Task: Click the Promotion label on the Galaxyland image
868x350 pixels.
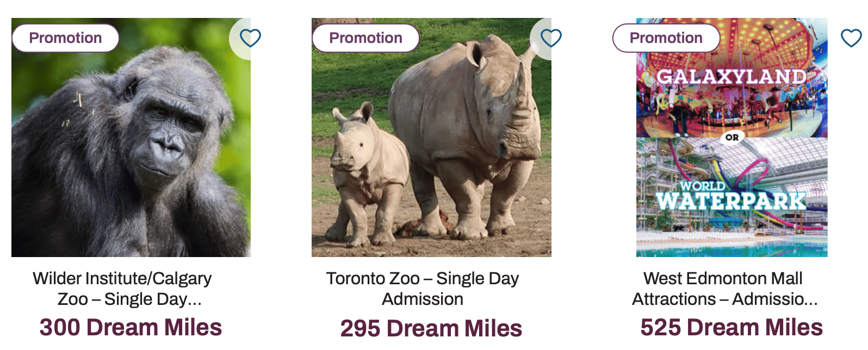Action: point(666,38)
